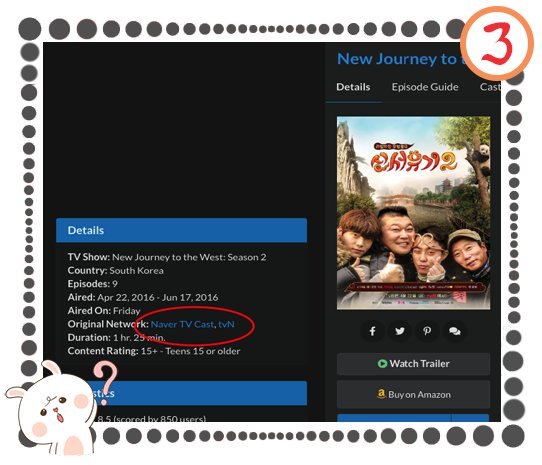Click the Amazon logo icon
Screen dimensions: 542x465
point(381,394)
